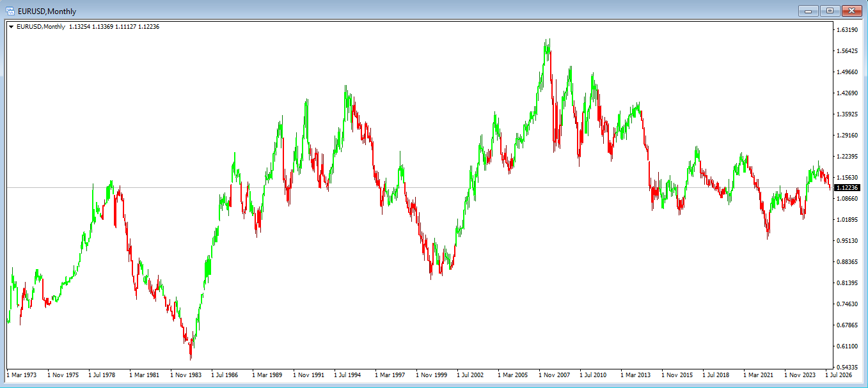Click price level 1.42690 on price axis

coord(847,93)
